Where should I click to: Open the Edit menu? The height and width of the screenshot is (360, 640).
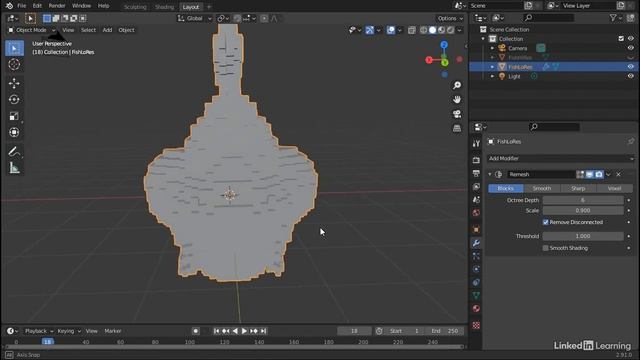pyautogui.click(x=37, y=6)
